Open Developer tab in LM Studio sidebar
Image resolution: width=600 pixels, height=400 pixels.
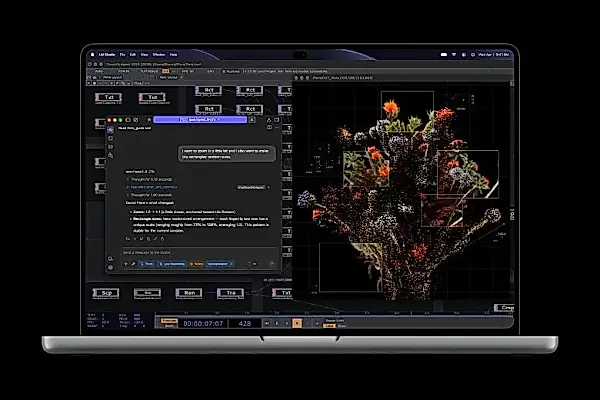[x=111, y=138]
